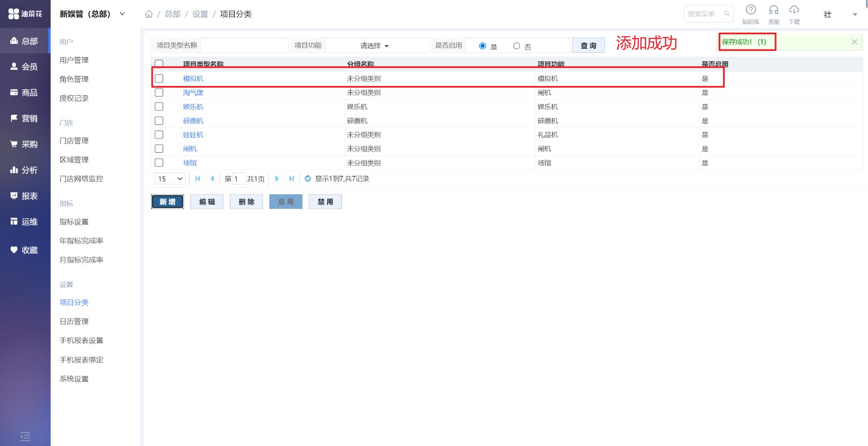Open the page size dropdown showing 15
The width and height of the screenshot is (868, 446).
[170, 178]
